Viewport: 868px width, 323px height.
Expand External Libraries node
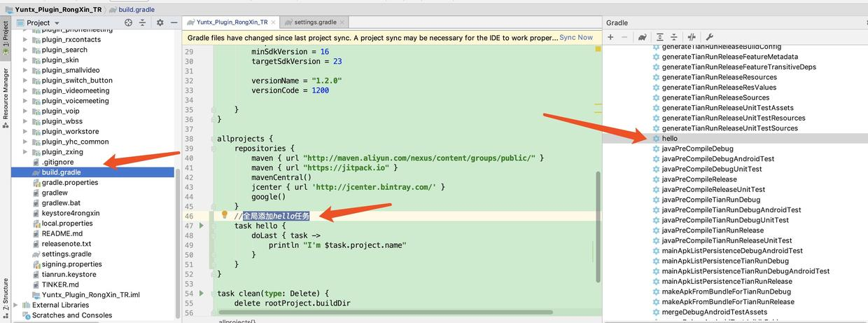[x=16, y=305]
